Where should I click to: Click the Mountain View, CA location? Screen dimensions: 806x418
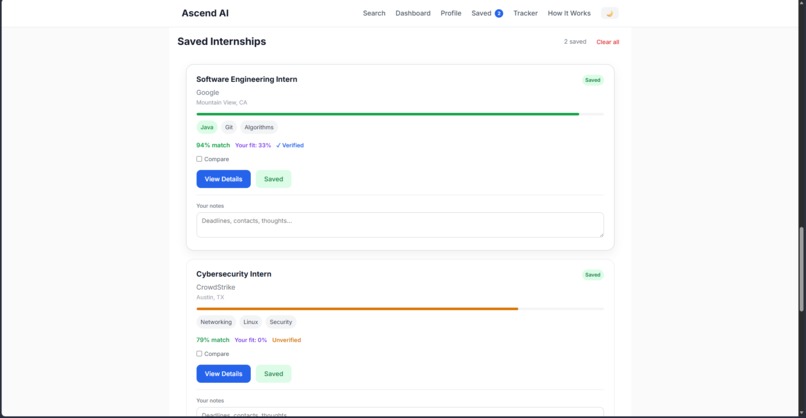(x=222, y=103)
